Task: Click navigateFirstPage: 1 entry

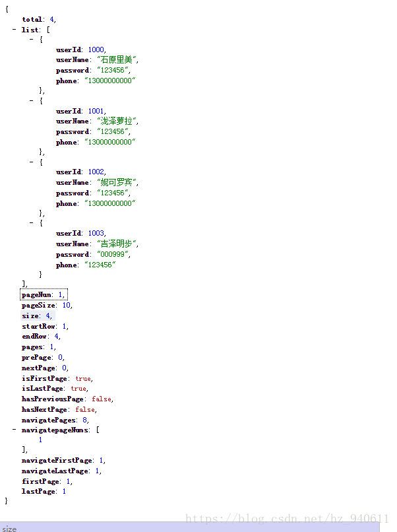Action: 63,461
